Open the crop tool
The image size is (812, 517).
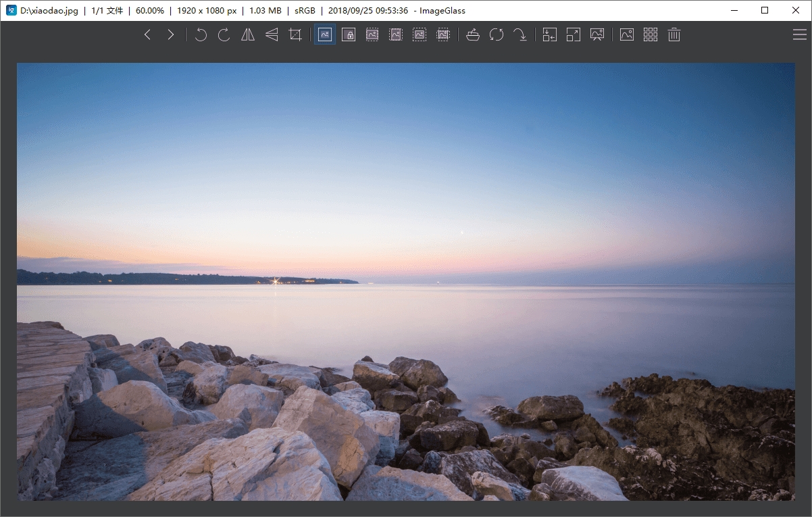coord(295,34)
